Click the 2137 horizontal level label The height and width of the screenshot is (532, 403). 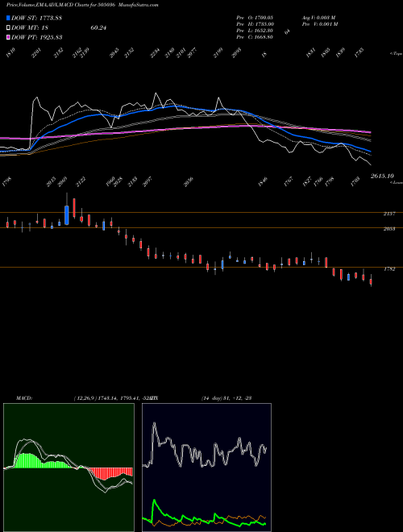click(x=389, y=214)
